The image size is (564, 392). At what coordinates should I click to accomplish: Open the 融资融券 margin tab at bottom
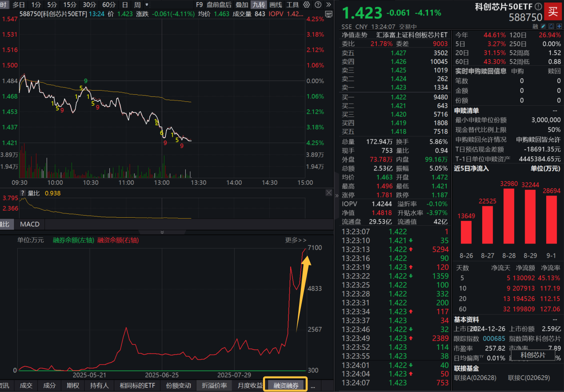click(x=285, y=385)
